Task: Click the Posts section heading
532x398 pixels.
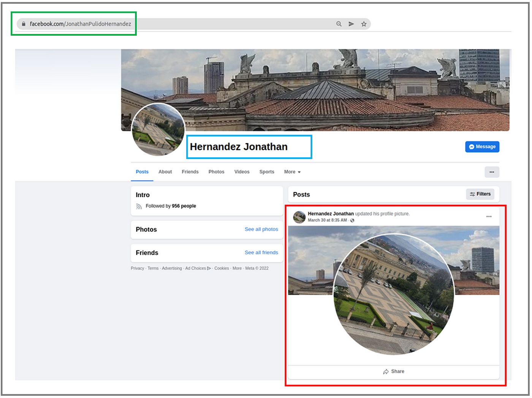Action: pyautogui.click(x=301, y=195)
